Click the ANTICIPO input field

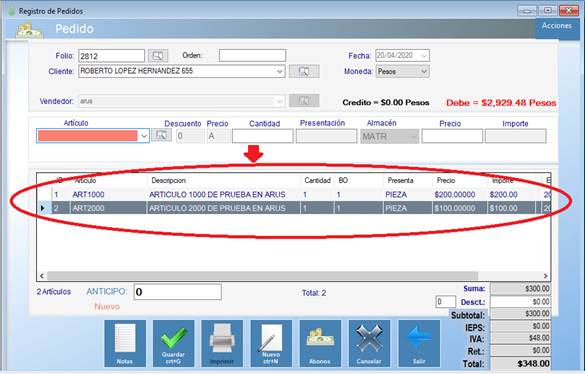[x=178, y=292]
